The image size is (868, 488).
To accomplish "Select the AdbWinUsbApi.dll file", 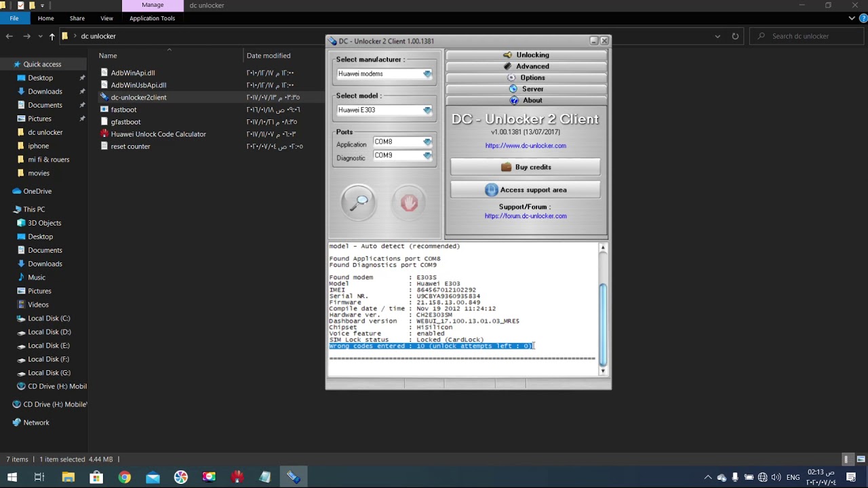I will (x=138, y=85).
